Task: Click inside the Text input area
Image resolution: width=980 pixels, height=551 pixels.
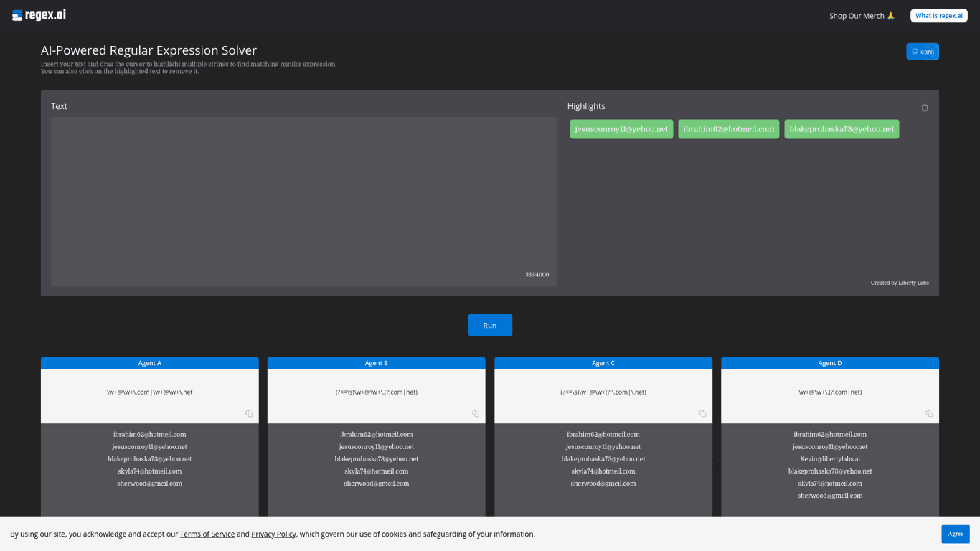Action: tap(303, 201)
